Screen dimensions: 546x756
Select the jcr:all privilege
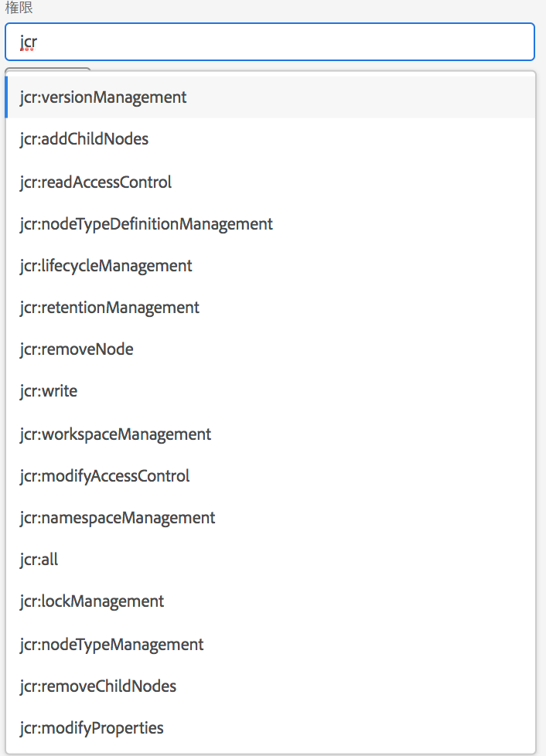(x=39, y=560)
